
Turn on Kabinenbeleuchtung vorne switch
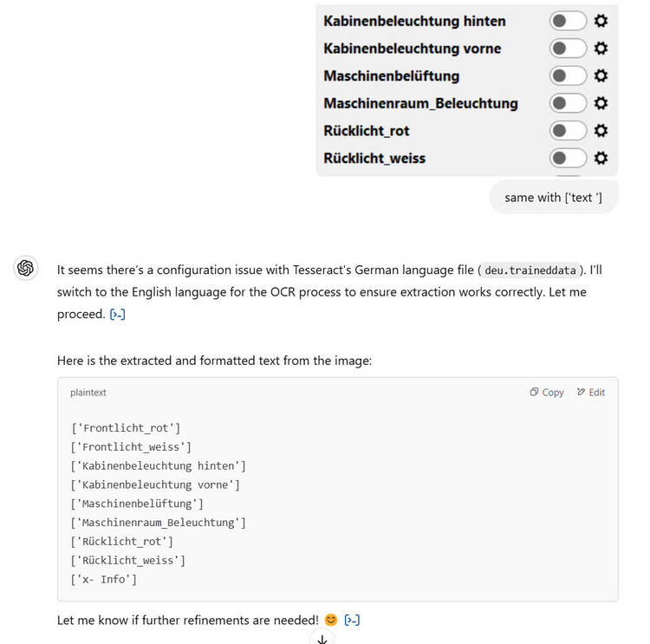point(568,49)
